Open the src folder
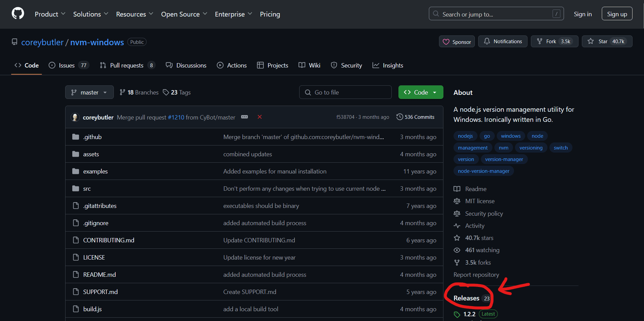The width and height of the screenshot is (644, 321). 87,188
